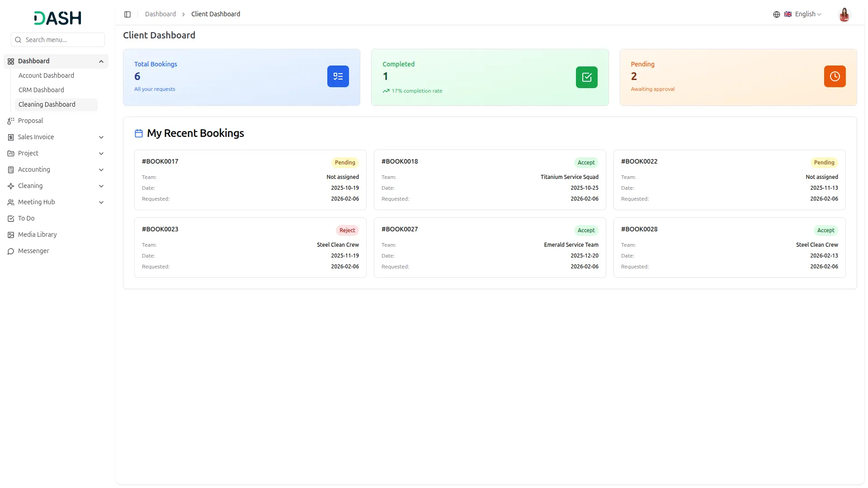
Task: Click the globe language icon
Action: tap(776, 14)
